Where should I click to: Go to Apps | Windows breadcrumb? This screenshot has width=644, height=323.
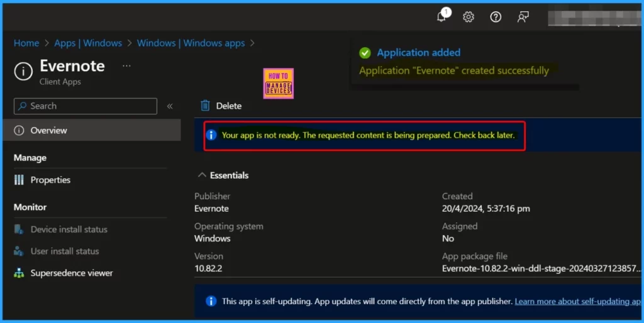click(88, 43)
